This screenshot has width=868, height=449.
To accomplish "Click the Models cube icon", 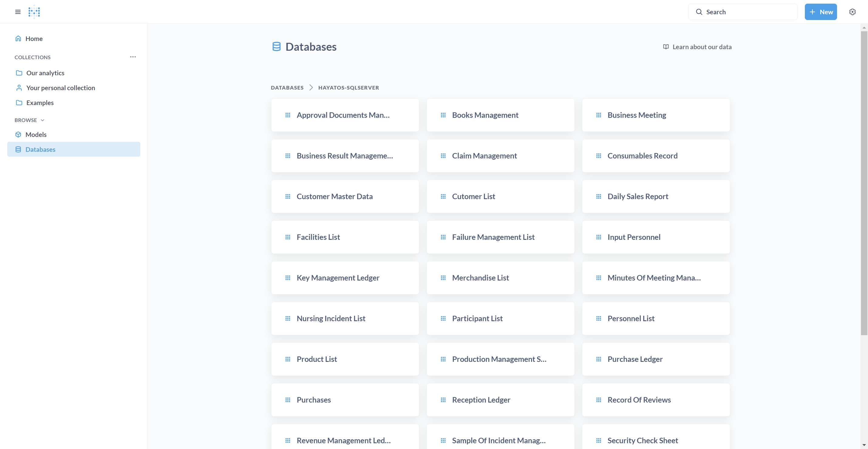I will coord(18,134).
